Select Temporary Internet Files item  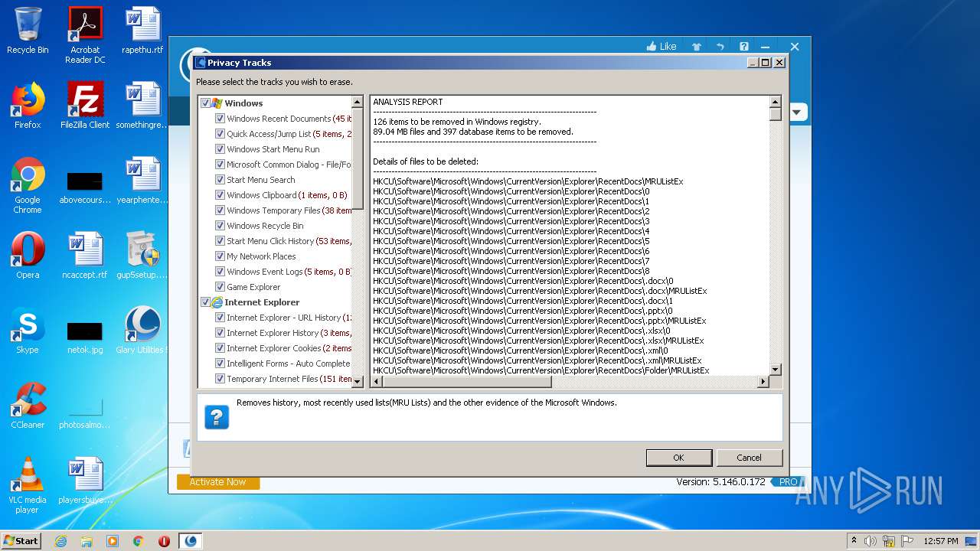tap(289, 379)
